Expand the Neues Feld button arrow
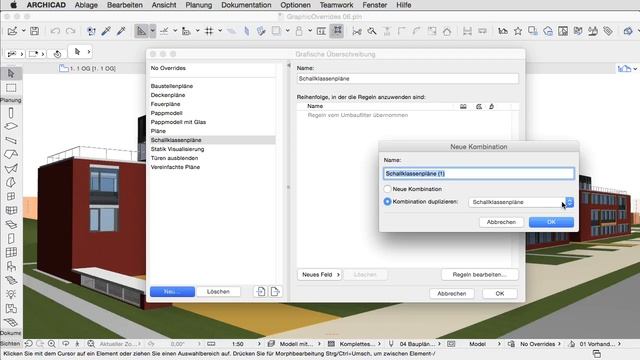 point(338,275)
